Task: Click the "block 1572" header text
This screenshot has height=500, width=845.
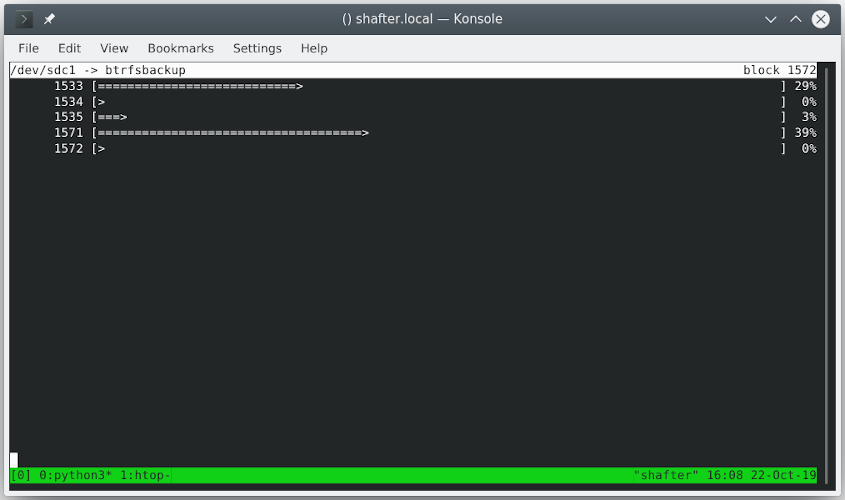Action: [x=780, y=71]
